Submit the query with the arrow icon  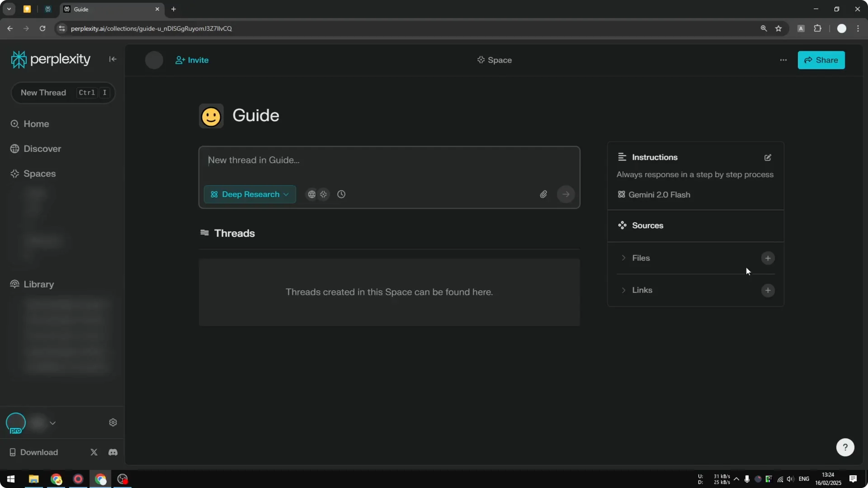click(x=566, y=194)
